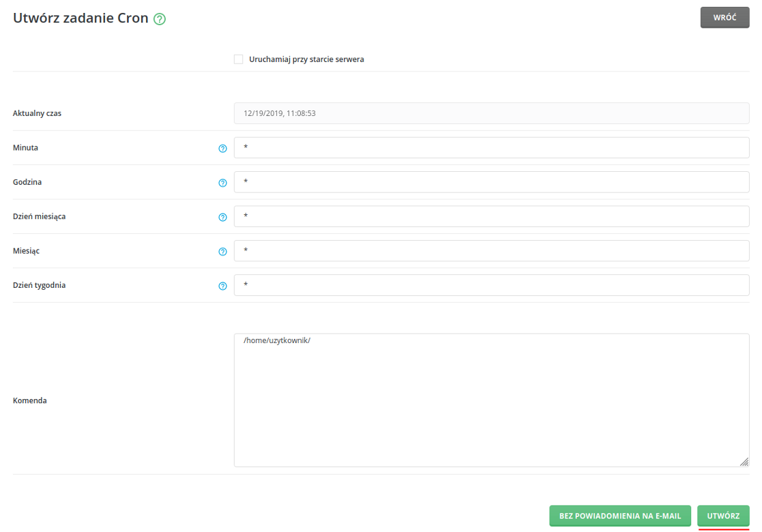Click the Miesiąc help icon
The height and width of the screenshot is (532, 762).
point(222,252)
